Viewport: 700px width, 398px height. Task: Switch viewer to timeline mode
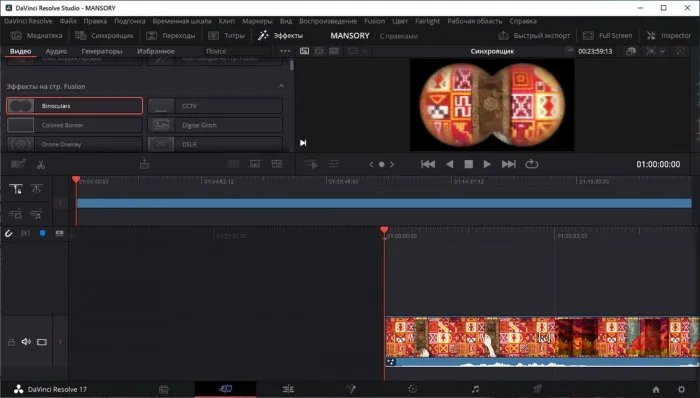(334, 51)
